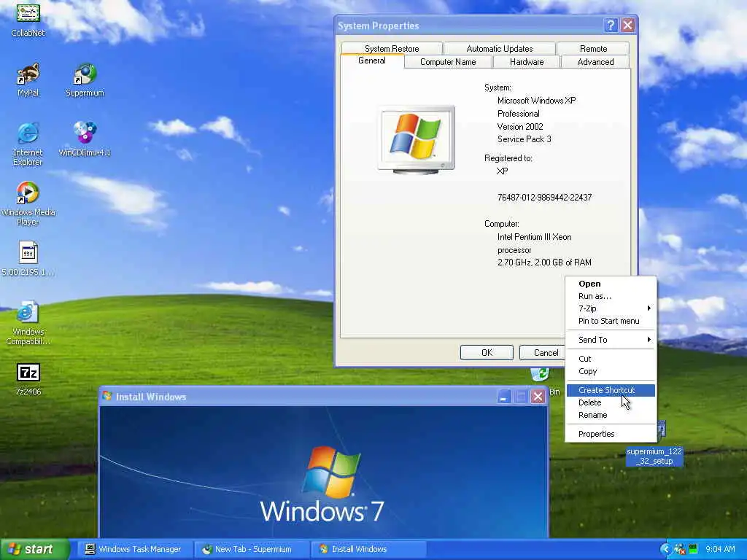
Task: Close the Install Windows window
Action: pos(538,396)
